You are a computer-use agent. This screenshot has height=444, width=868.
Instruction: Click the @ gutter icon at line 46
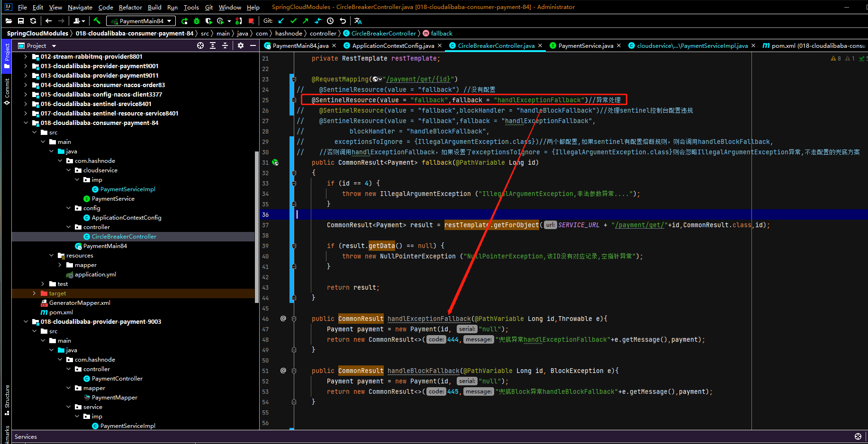click(283, 319)
